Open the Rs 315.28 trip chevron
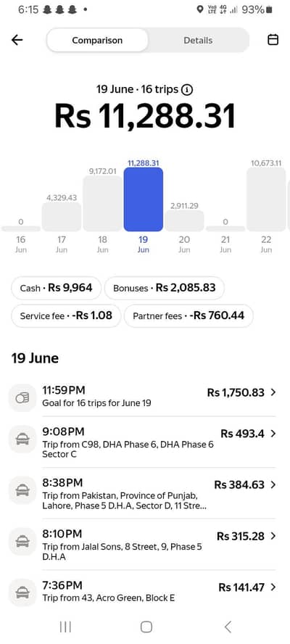Image resolution: width=290 pixels, height=644 pixels. 273,536
